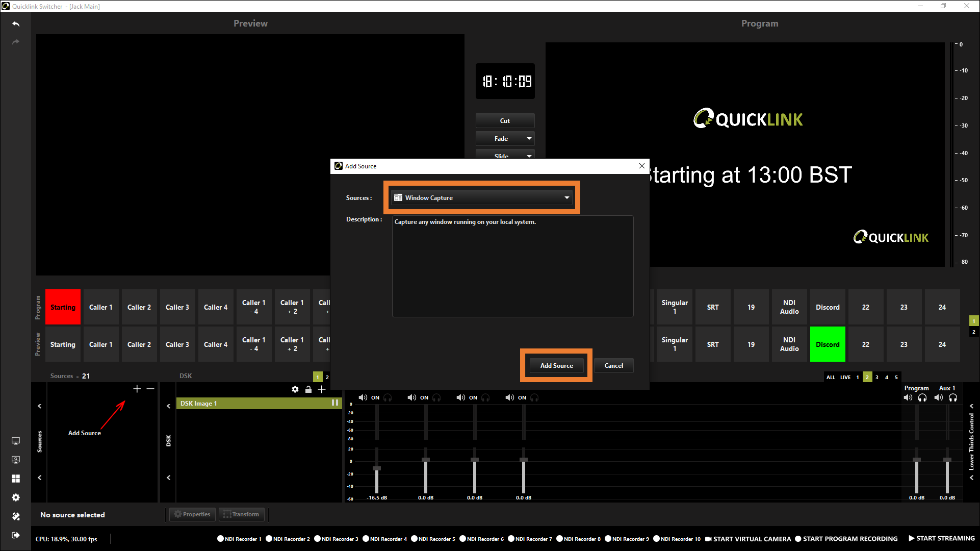Screen dimensions: 980x551
Task: Enable NDI Recorder 1 radio button
Action: click(x=221, y=539)
